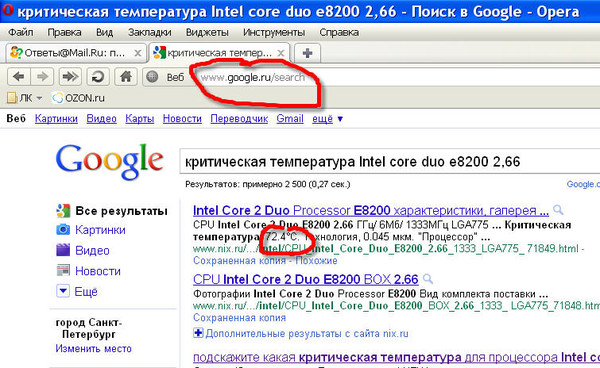The width and height of the screenshot is (600, 368).
Task: Click Изменить место link
Action: (93, 348)
